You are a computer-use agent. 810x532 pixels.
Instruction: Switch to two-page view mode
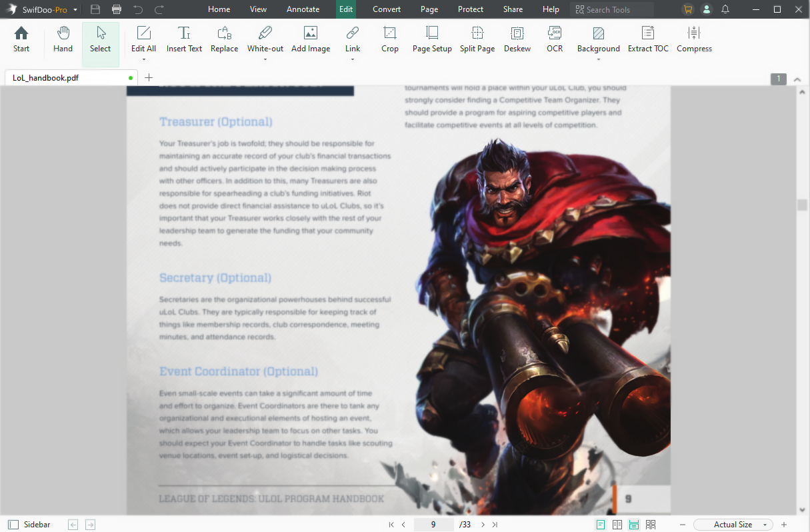617,525
